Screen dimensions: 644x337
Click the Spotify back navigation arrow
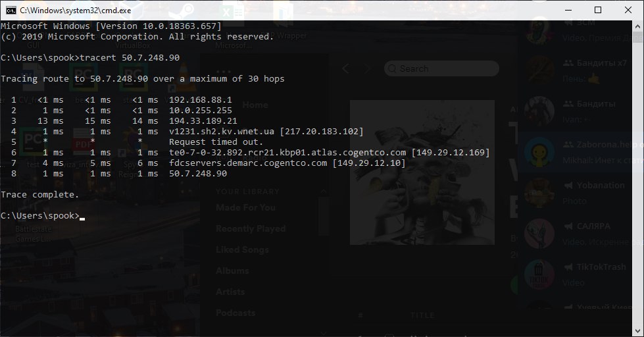tap(346, 68)
